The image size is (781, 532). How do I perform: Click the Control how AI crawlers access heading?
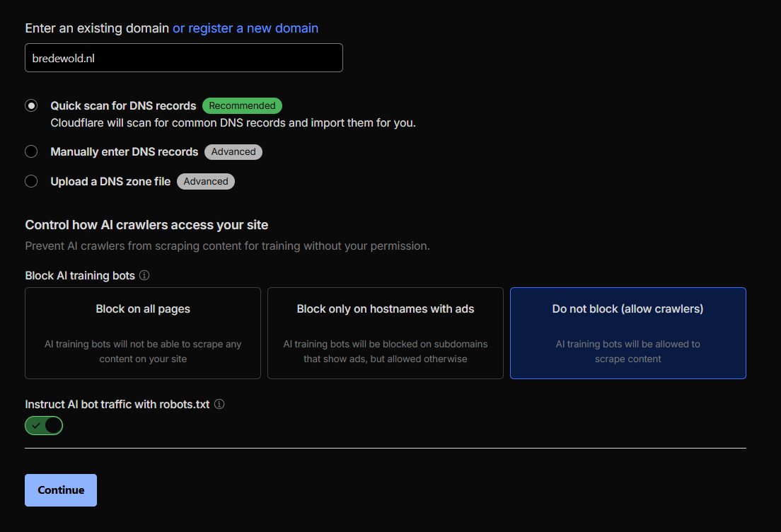pos(146,224)
